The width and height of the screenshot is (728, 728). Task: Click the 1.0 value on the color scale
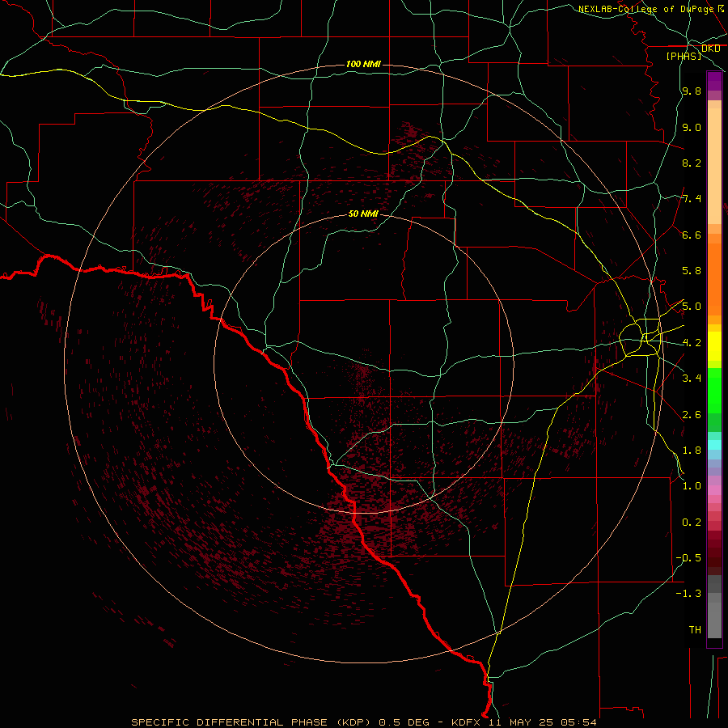tap(692, 486)
